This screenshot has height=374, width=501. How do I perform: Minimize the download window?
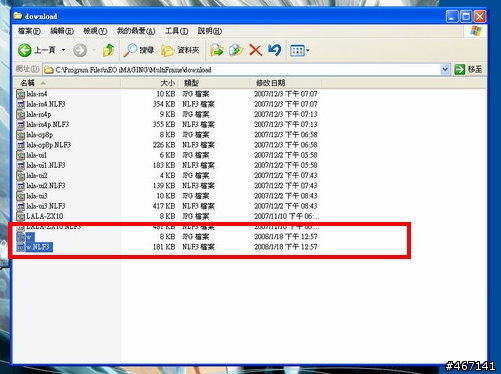[x=452, y=16]
